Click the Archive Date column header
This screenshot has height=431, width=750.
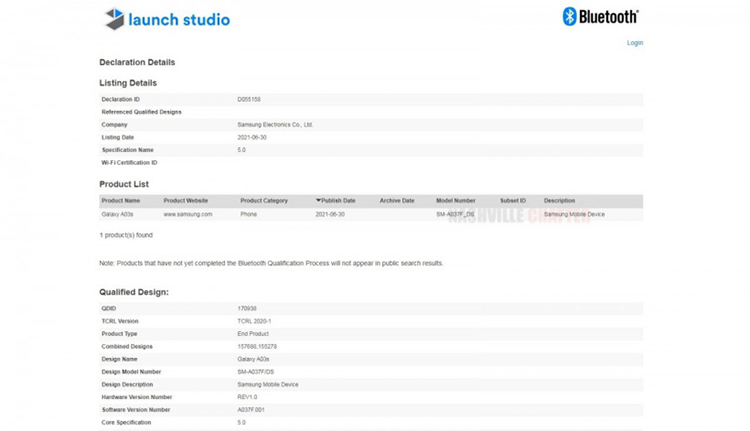coord(397,200)
